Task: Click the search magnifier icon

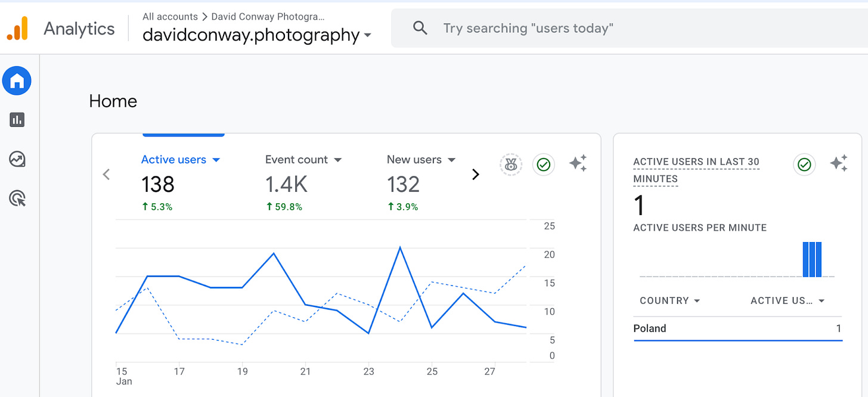Action: [420, 28]
